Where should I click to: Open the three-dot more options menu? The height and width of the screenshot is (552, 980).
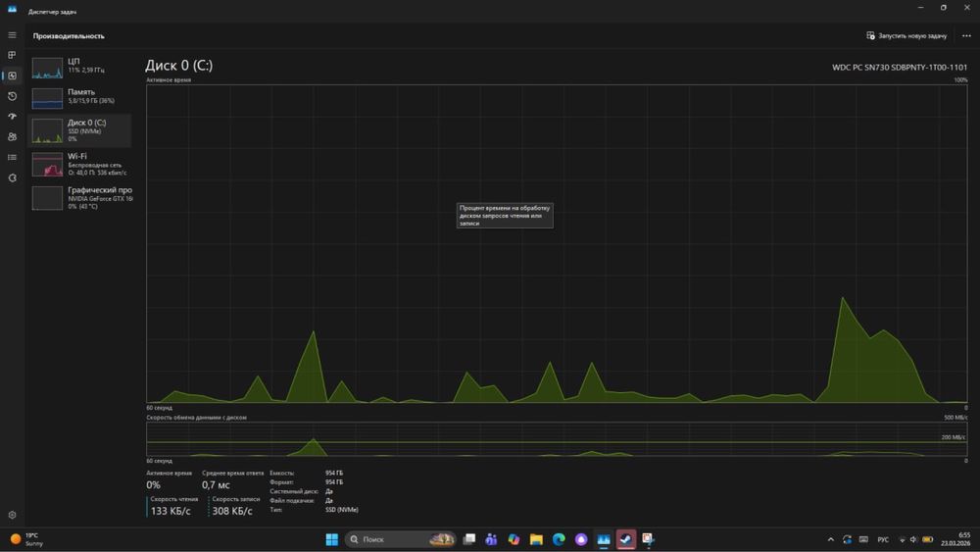click(x=966, y=35)
